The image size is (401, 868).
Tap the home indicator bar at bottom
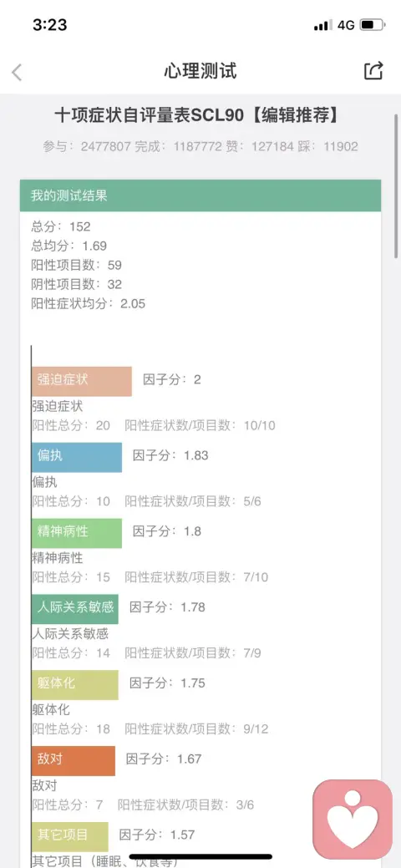[200, 857]
